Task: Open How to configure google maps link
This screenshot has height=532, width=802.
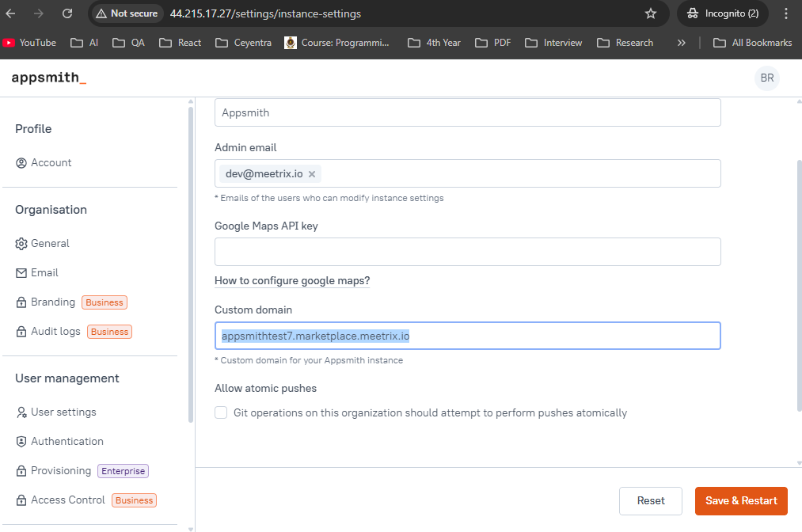Action: [292, 280]
